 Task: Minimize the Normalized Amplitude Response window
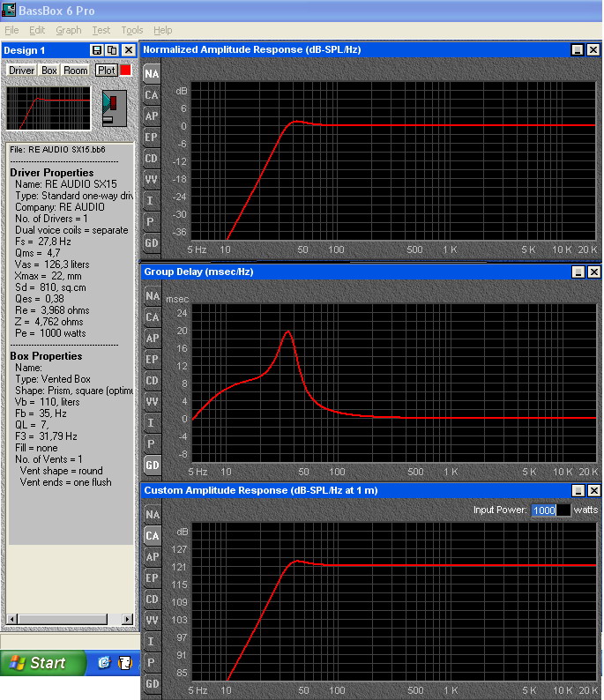click(578, 50)
